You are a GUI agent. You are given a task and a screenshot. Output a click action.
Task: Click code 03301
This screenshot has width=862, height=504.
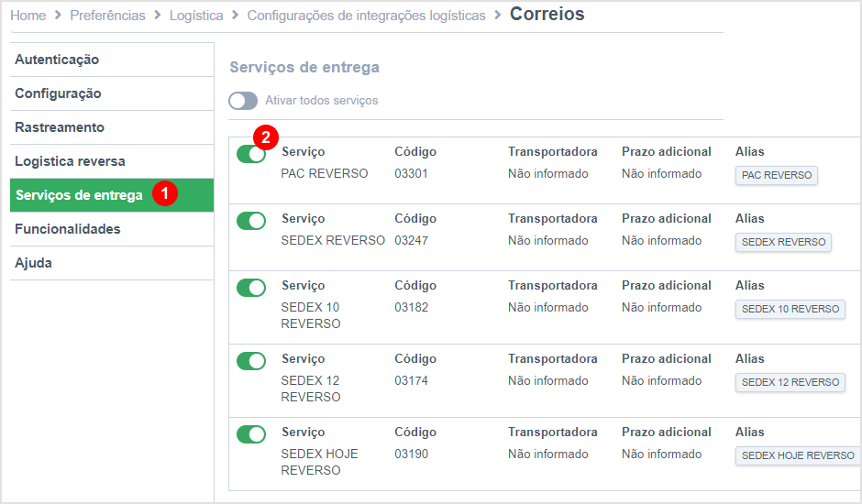(411, 174)
